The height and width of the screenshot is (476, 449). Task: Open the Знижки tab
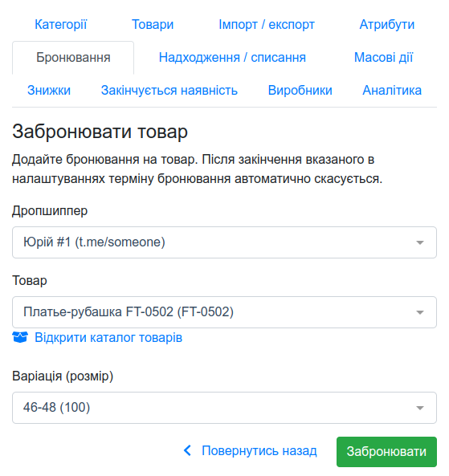pos(49,91)
